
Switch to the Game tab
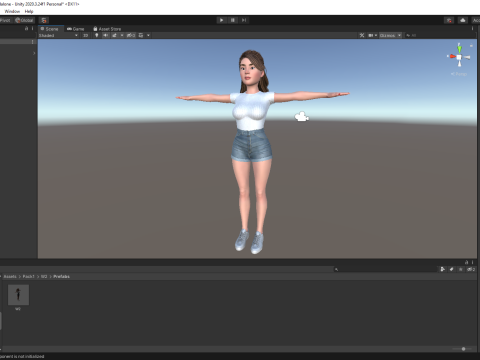click(76, 29)
